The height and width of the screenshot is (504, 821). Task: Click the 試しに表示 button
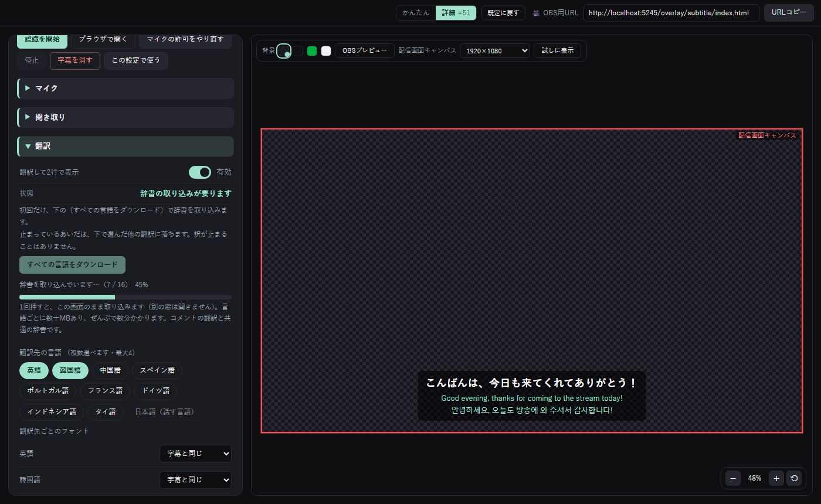point(557,51)
